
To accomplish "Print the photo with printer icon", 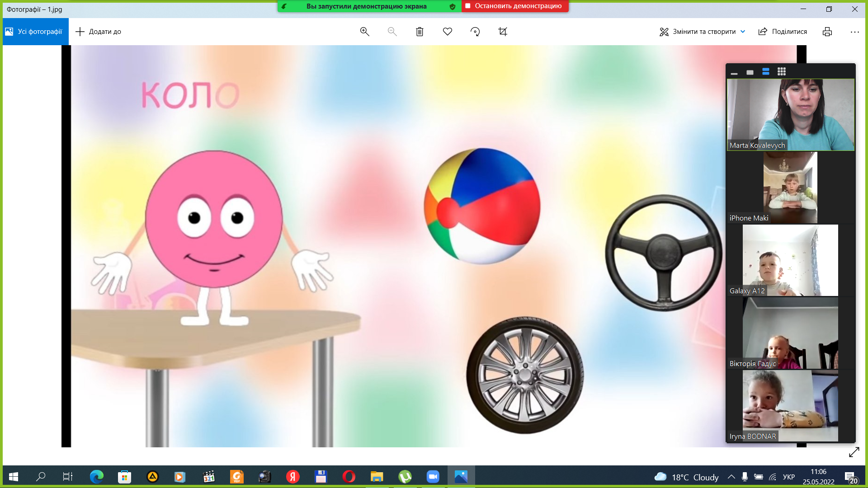I will (827, 32).
